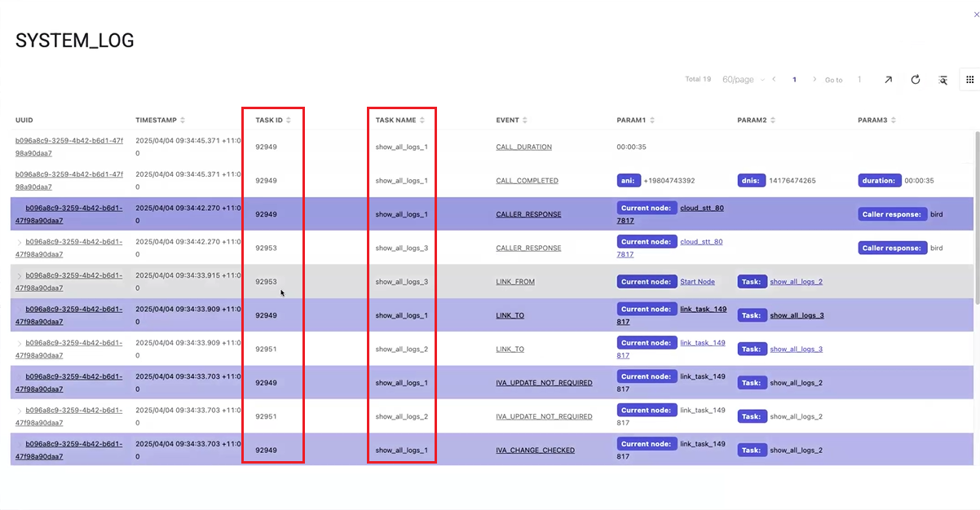Select timestamp 09:34:33.915 cell

pos(188,282)
